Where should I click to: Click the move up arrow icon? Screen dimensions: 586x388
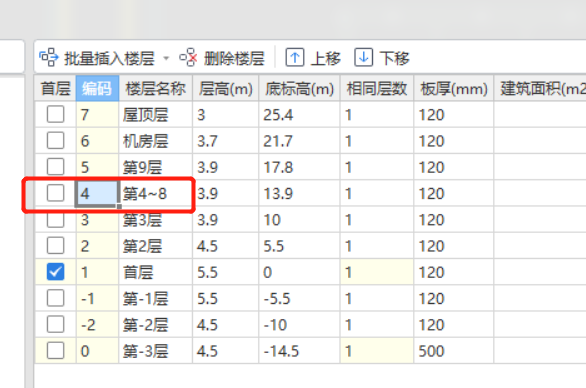[294, 58]
